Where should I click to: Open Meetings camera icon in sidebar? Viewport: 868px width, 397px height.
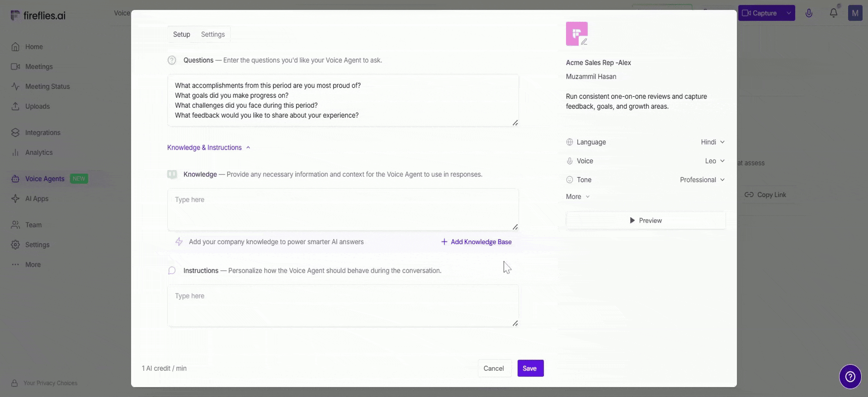(x=15, y=66)
